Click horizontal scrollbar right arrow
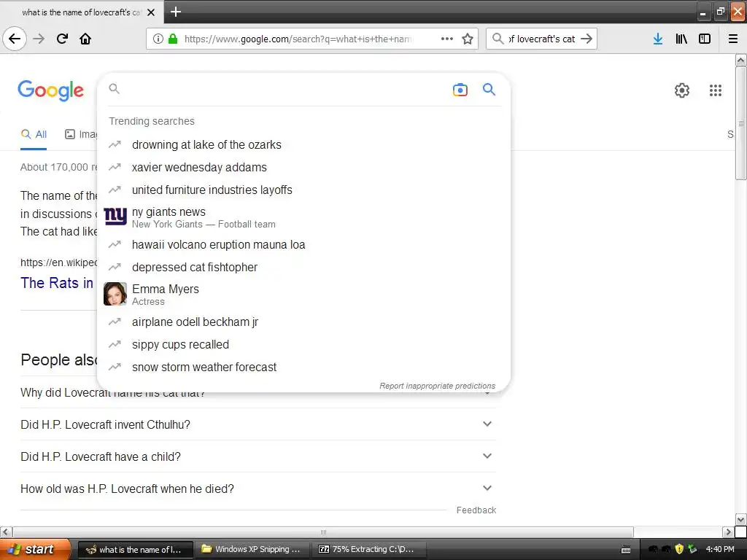Screen dimensions: 747x560 click(727, 532)
